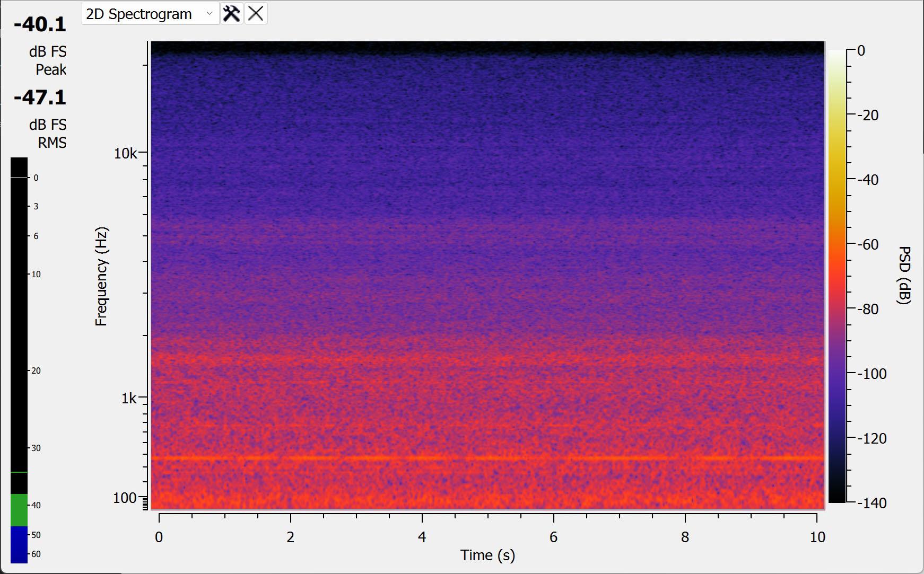
Task: Click the PSD (dB) colorbar label
Action: pos(904,275)
